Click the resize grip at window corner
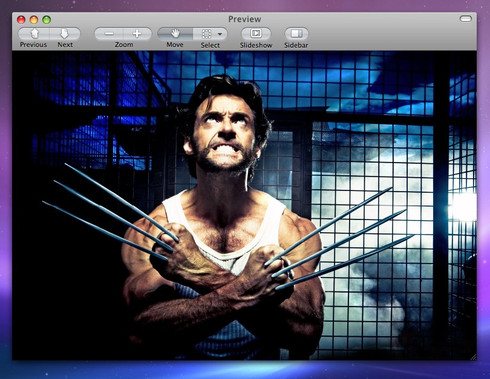This screenshot has width=490, height=379. [473, 357]
